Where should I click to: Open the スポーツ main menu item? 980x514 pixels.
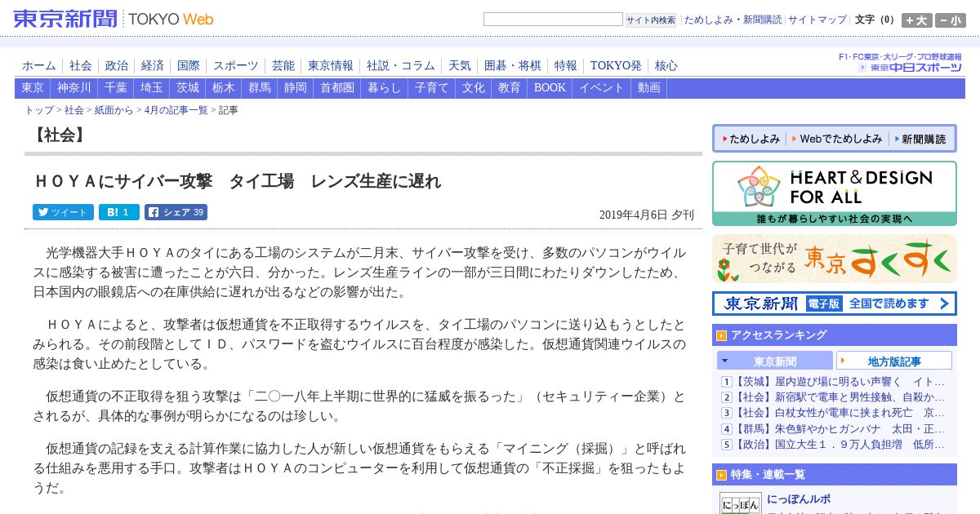click(236, 66)
